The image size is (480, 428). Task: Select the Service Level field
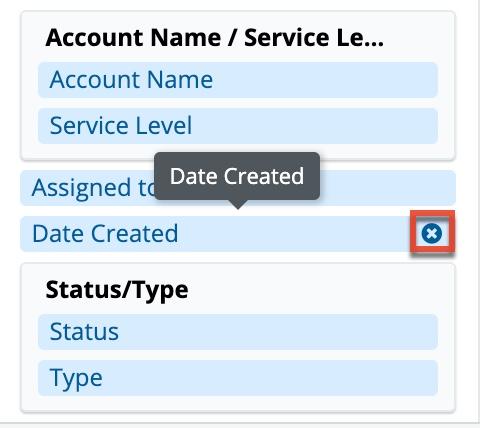coord(238,126)
